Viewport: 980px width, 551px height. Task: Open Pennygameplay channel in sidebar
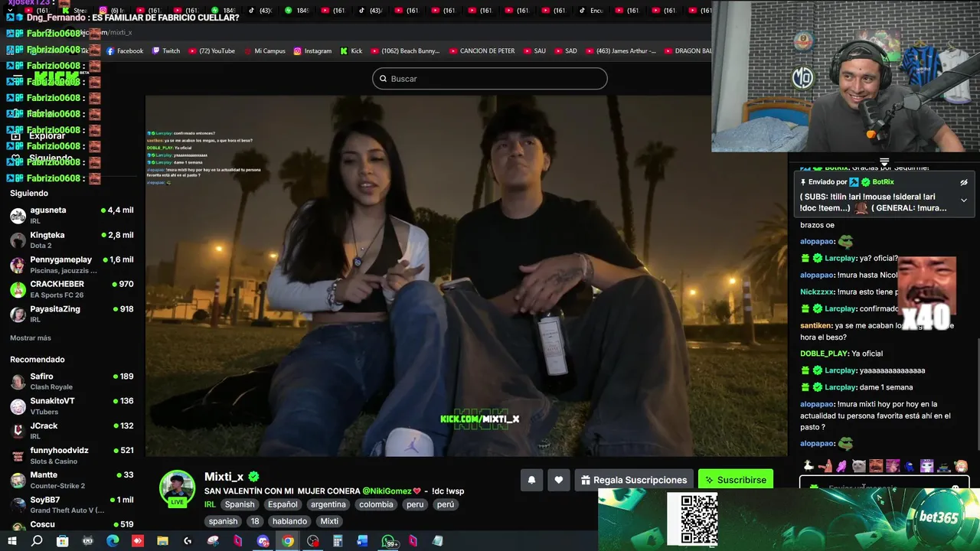(x=71, y=265)
